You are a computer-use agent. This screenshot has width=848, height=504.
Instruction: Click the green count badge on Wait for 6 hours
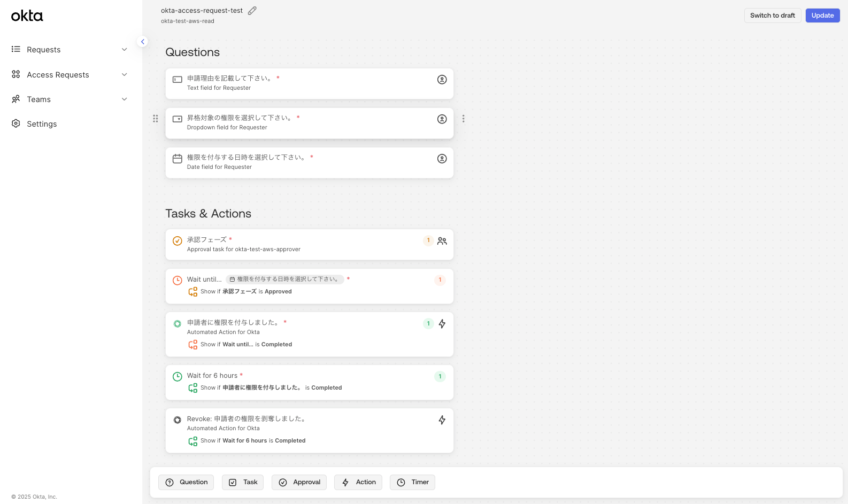coord(440,377)
